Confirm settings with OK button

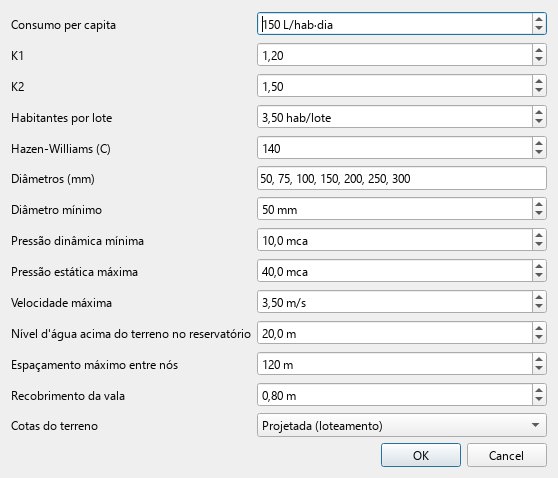click(x=421, y=455)
